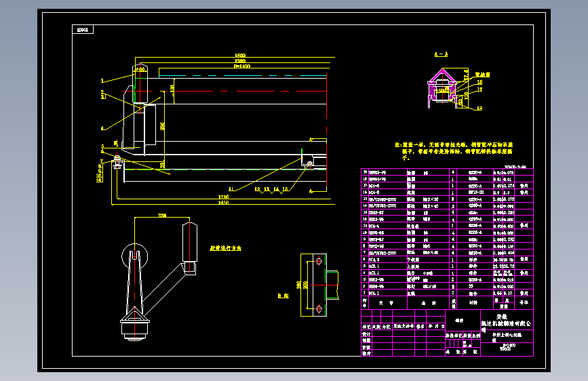
Task: Select balloon 16 in the A-A section
Action: click(479, 82)
